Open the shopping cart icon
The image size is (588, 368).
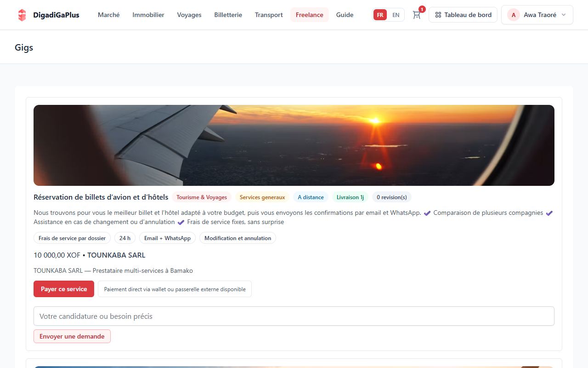click(x=417, y=15)
